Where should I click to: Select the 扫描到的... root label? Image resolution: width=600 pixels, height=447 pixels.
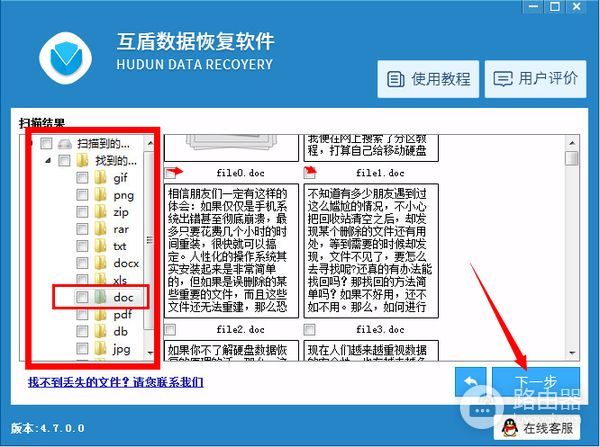[103, 144]
